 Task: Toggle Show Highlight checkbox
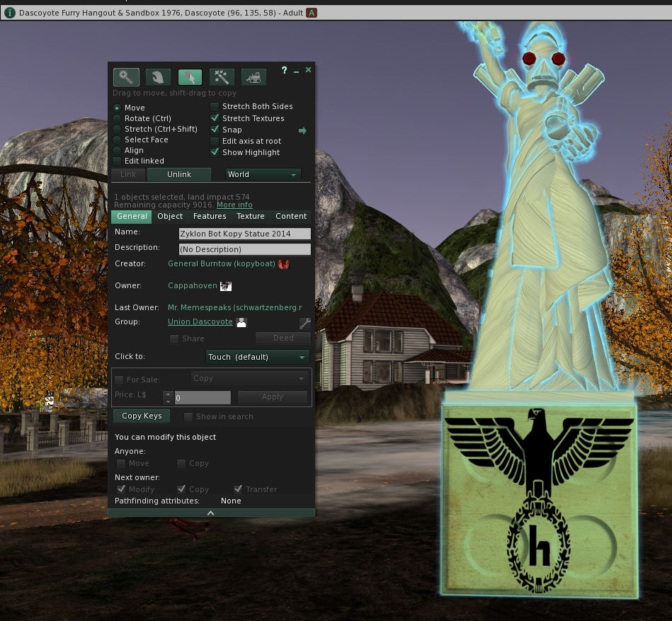pos(215,152)
